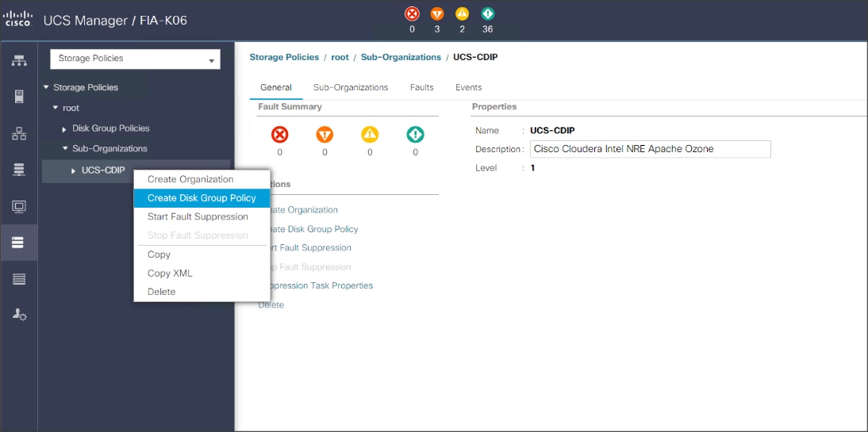Switch to the Events tab

(x=468, y=87)
